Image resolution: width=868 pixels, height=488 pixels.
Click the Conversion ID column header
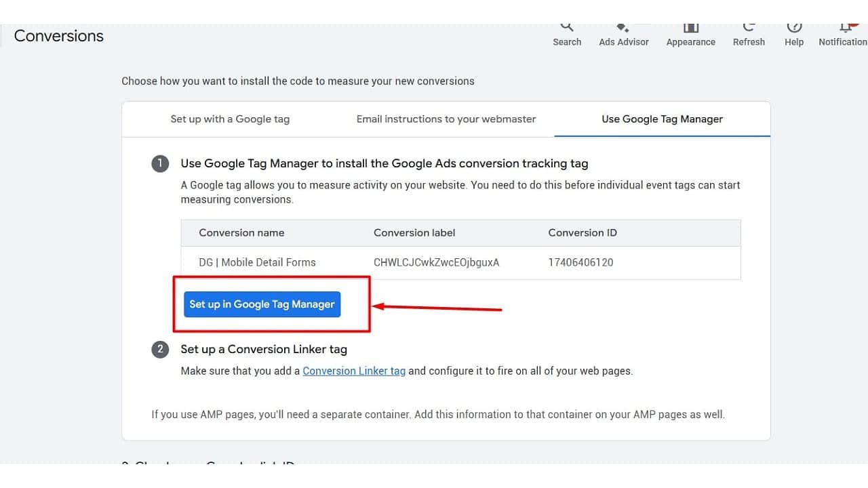(583, 232)
